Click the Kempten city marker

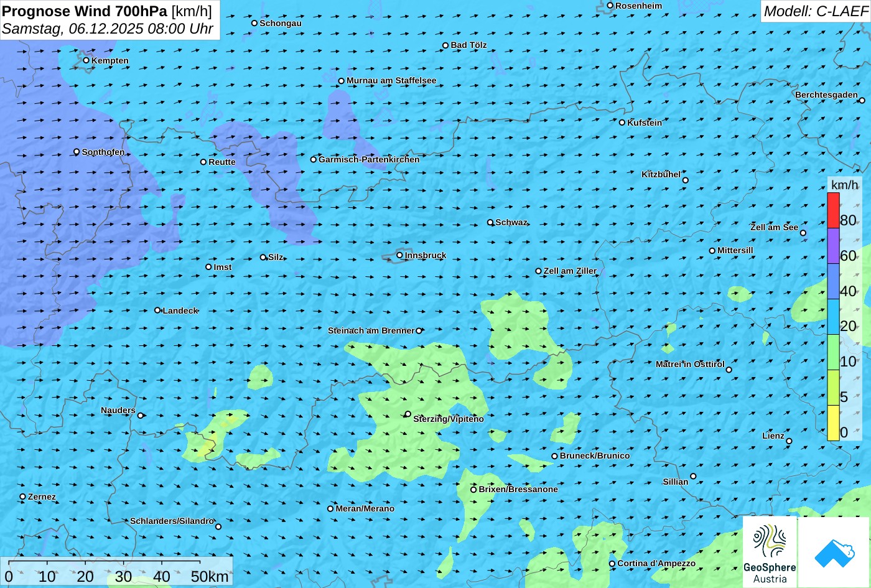tap(86, 60)
